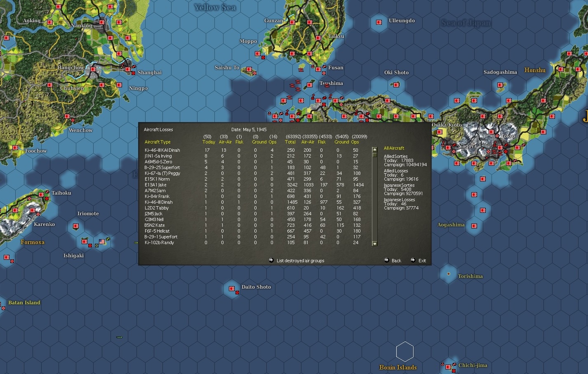The height and width of the screenshot is (374, 588).
Task: Click the loss list scrollbar thumb
Action: [x=375, y=155]
